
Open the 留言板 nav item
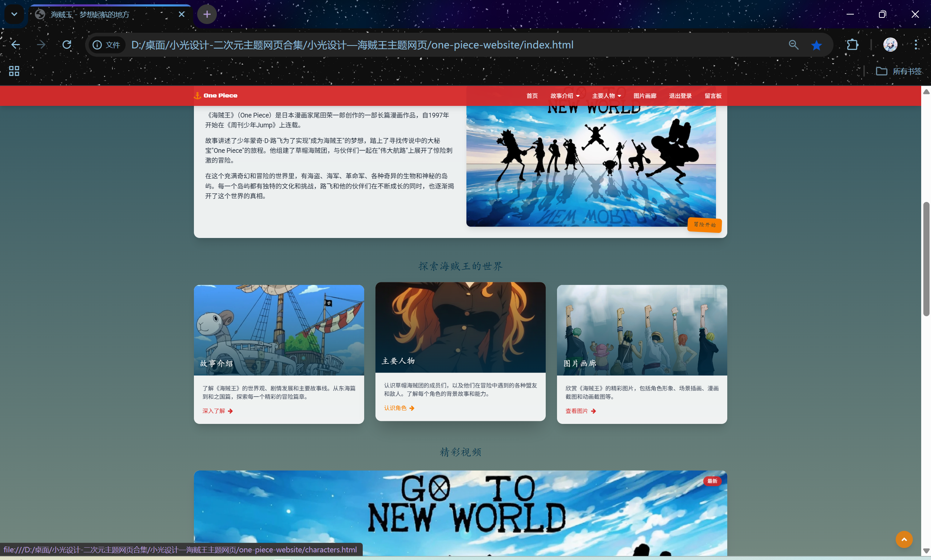point(713,96)
